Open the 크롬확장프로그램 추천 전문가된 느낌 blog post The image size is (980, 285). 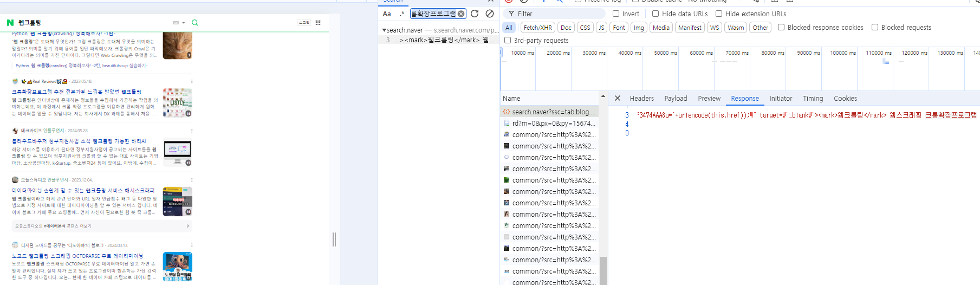76,92
